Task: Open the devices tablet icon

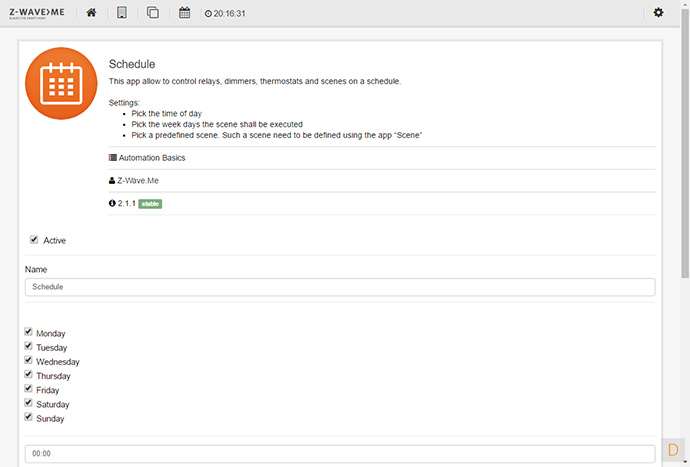Action: 122,13
